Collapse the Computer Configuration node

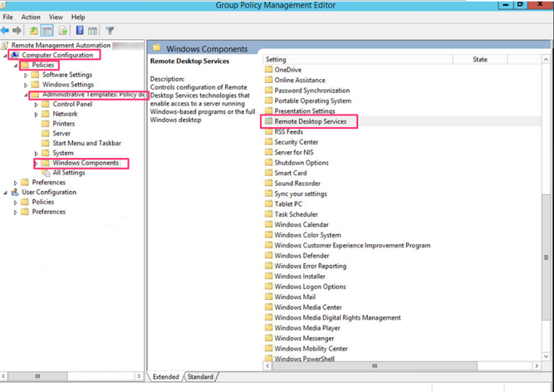(5, 56)
